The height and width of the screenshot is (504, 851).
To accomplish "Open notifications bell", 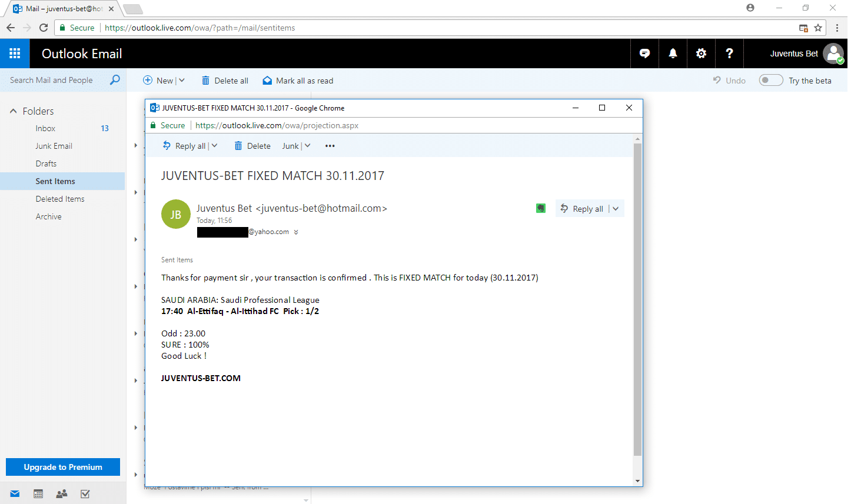I will tap(673, 54).
